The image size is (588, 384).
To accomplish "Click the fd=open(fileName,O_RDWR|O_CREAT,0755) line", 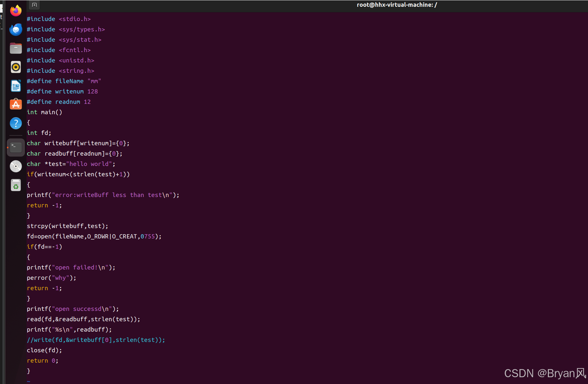I will pyautogui.click(x=94, y=236).
